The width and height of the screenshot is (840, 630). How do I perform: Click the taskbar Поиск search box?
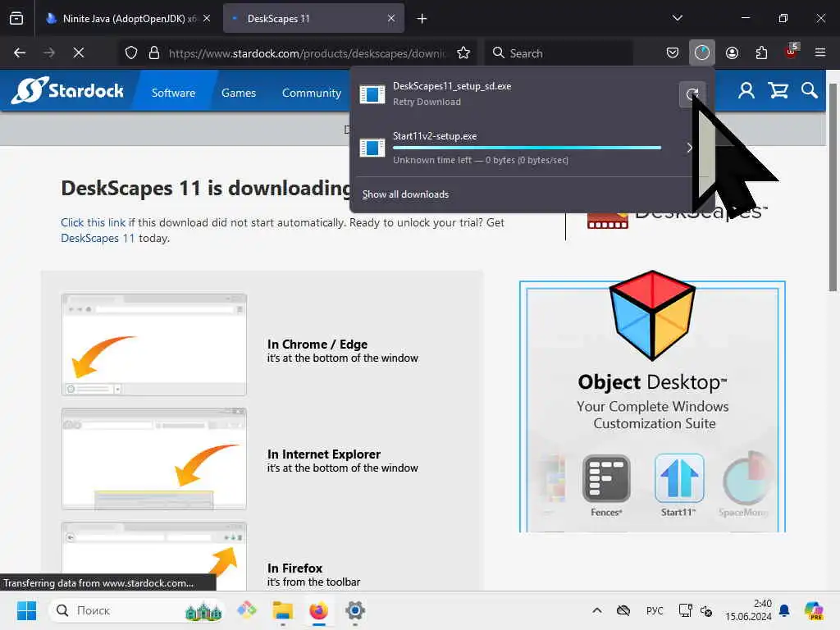(137, 610)
